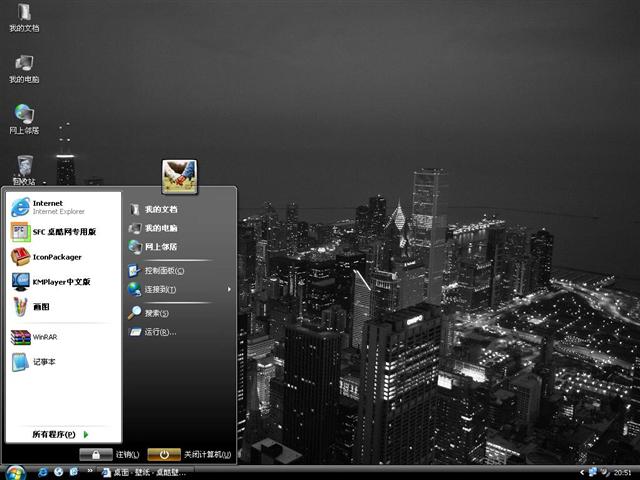
Task: Select 我的电脑 icon on the desktop
Action: (24, 69)
